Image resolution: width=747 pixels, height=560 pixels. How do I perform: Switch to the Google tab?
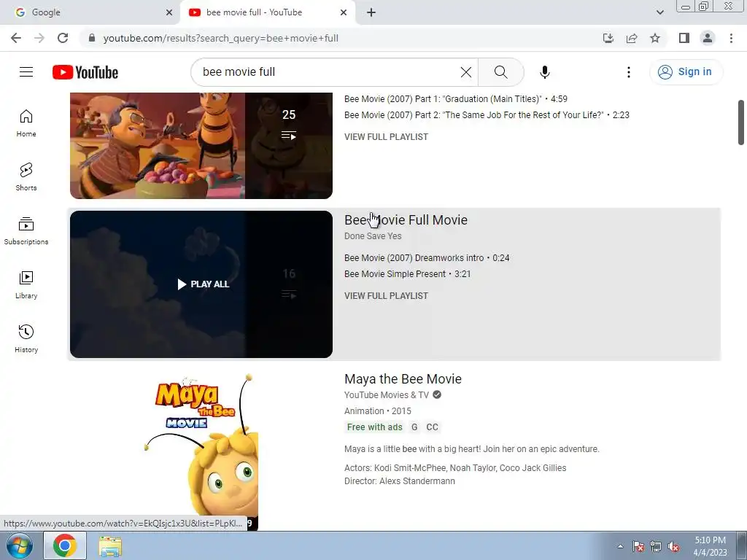click(89, 12)
